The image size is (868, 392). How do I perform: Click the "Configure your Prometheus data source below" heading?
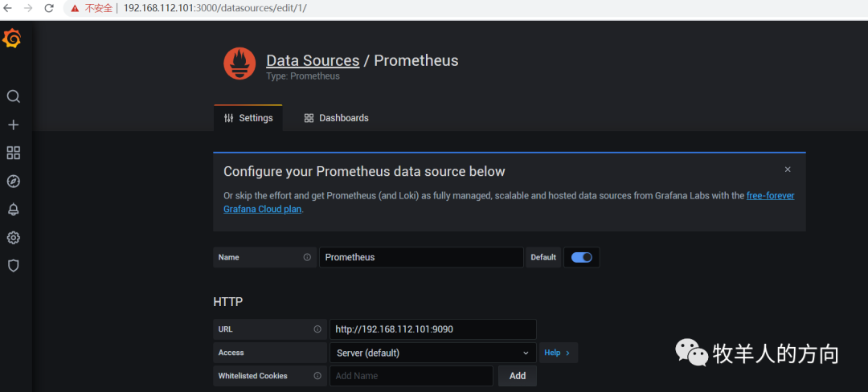(364, 171)
